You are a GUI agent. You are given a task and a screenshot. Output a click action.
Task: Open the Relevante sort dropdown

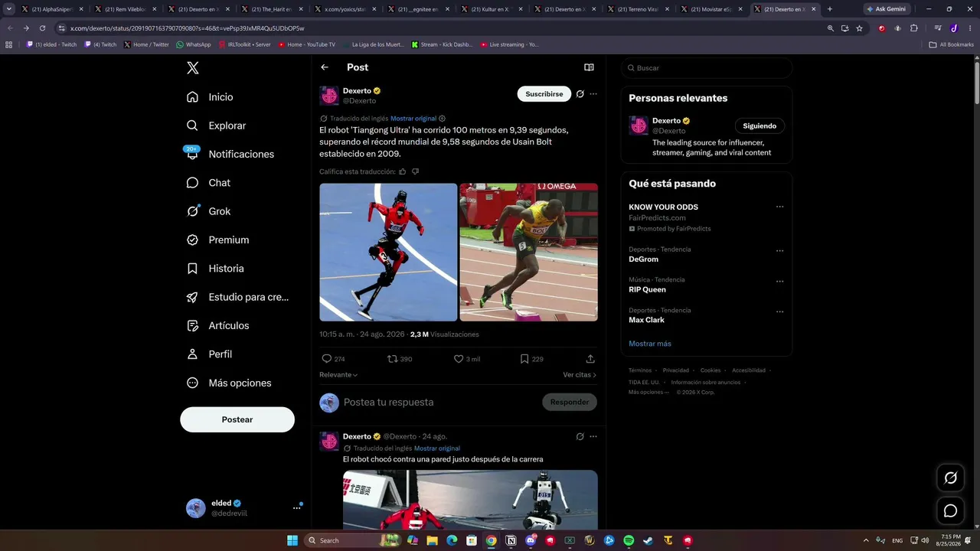(x=338, y=375)
